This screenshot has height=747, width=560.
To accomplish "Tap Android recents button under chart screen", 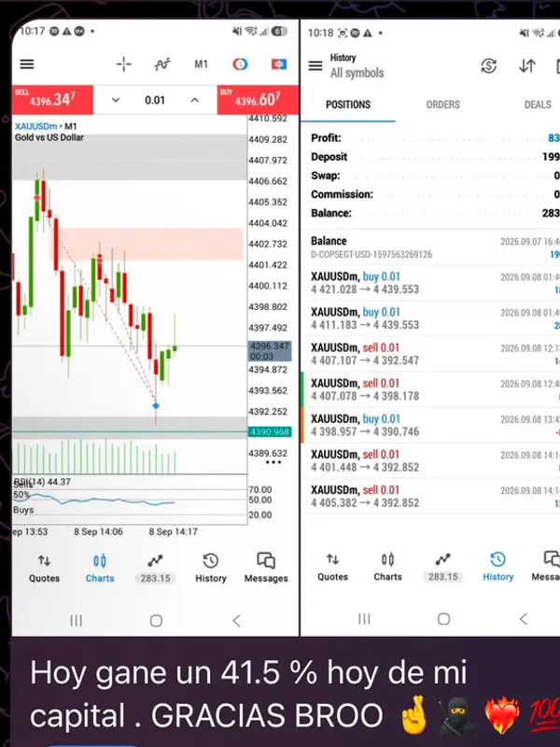I will pyautogui.click(x=77, y=620).
